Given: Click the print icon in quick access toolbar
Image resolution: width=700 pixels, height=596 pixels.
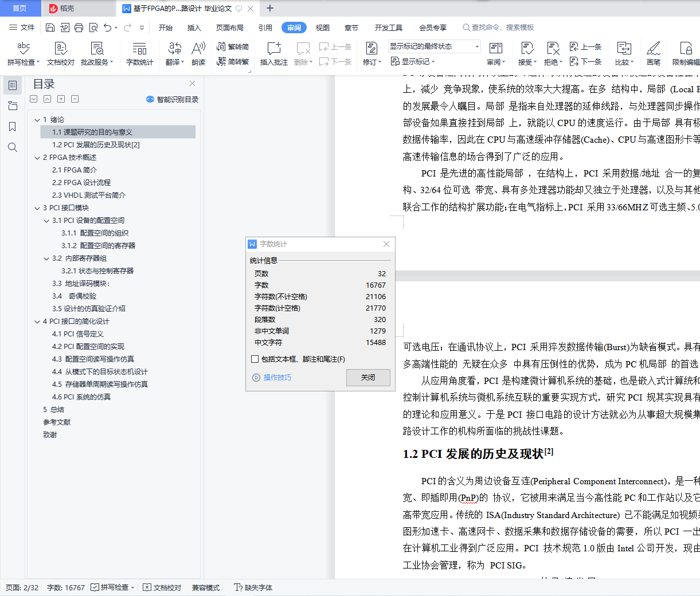Looking at the screenshot, I should tap(79, 28).
